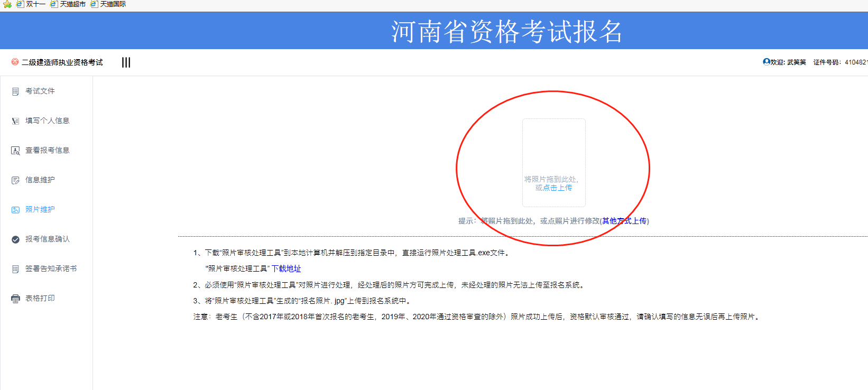
Task: Click the 下载地址 link for photo tool
Action: click(x=286, y=268)
